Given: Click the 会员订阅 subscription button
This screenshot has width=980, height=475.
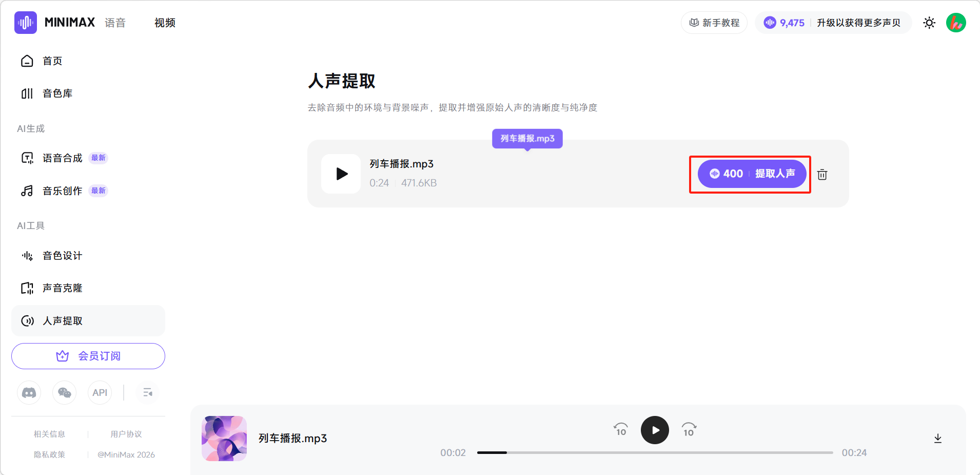Looking at the screenshot, I should 88,356.
